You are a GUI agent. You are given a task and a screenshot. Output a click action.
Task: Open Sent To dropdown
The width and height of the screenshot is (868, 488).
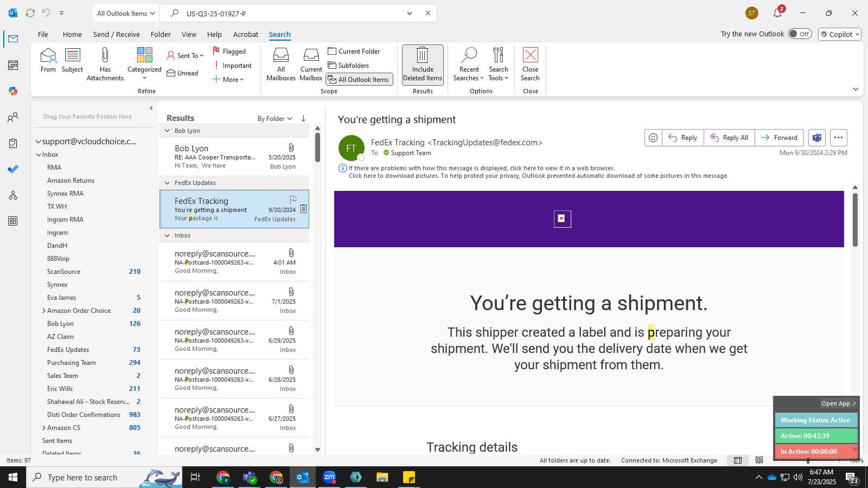(185, 56)
